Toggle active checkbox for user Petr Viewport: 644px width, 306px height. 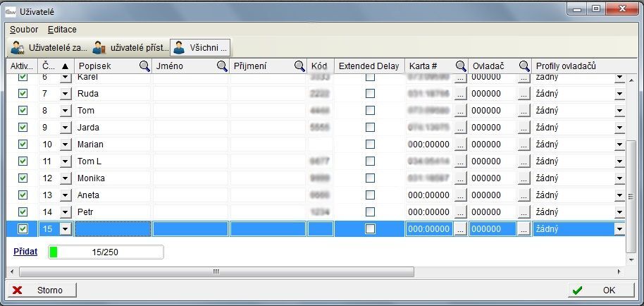pyautogui.click(x=23, y=212)
